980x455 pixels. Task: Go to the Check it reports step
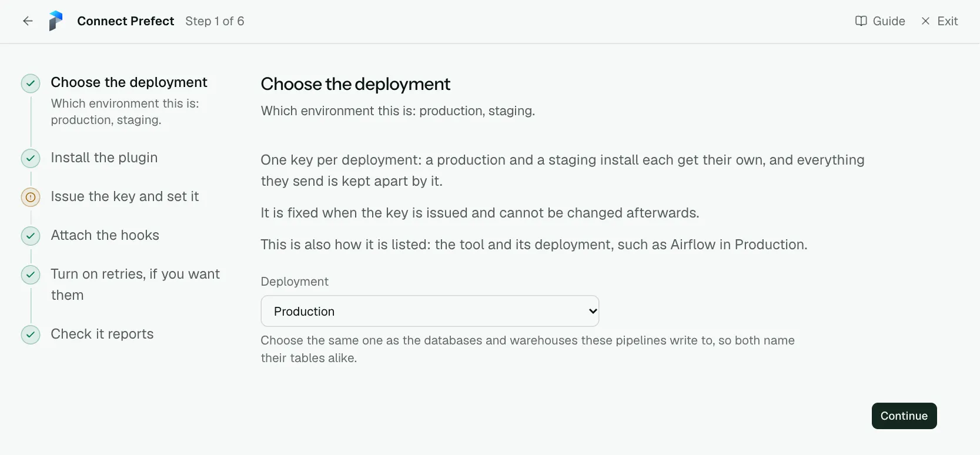(102, 334)
